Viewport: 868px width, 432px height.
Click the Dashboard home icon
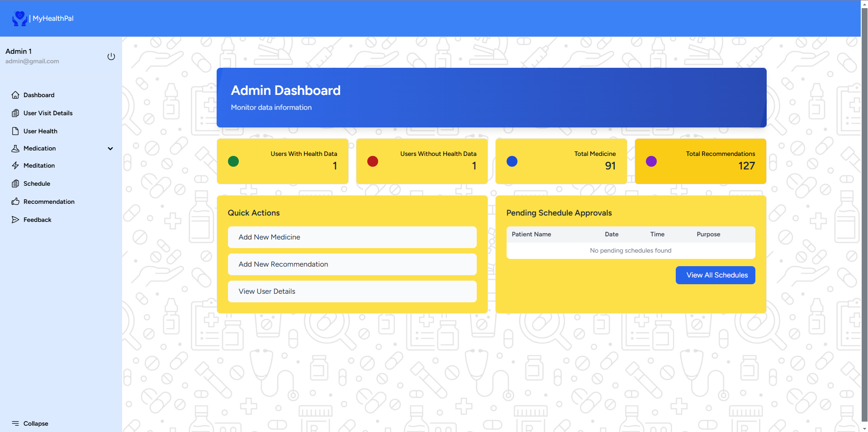(15, 95)
